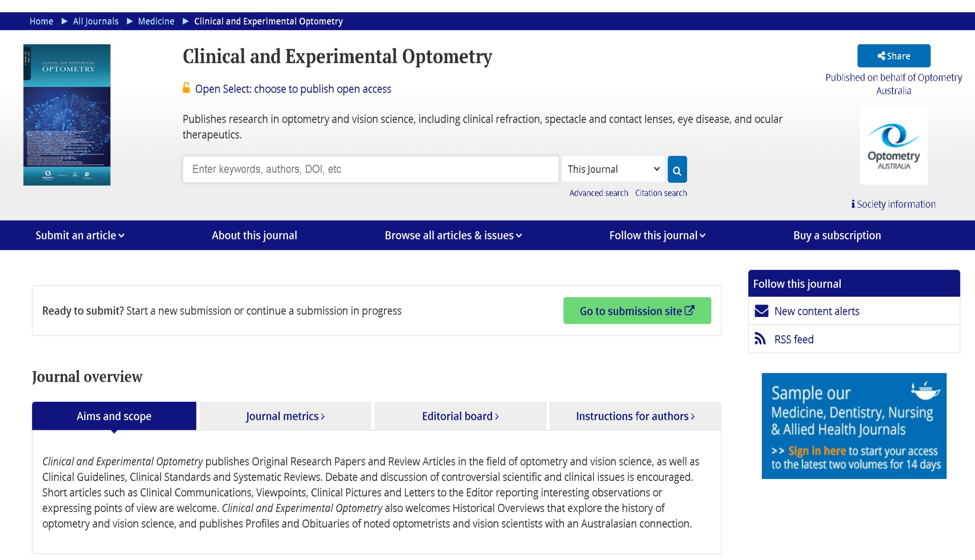Click the RSS feed icon

click(760, 339)
